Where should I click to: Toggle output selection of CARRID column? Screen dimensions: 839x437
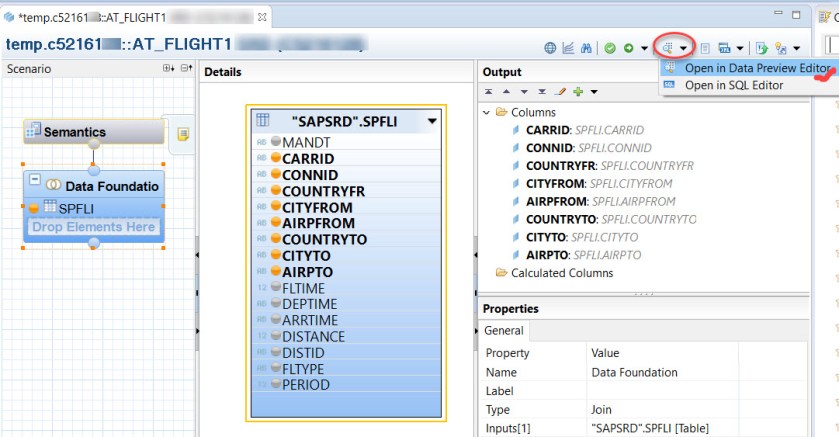[x=275, y=159]
